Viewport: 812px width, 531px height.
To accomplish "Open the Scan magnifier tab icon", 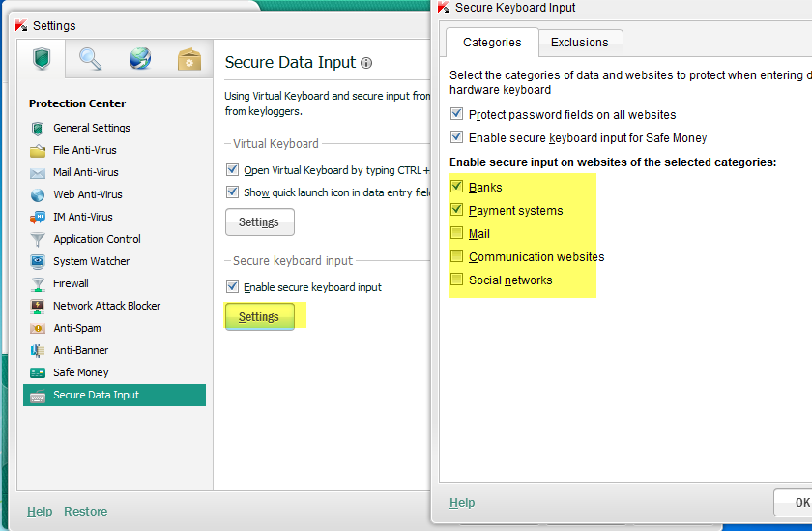I will (90, 59).
